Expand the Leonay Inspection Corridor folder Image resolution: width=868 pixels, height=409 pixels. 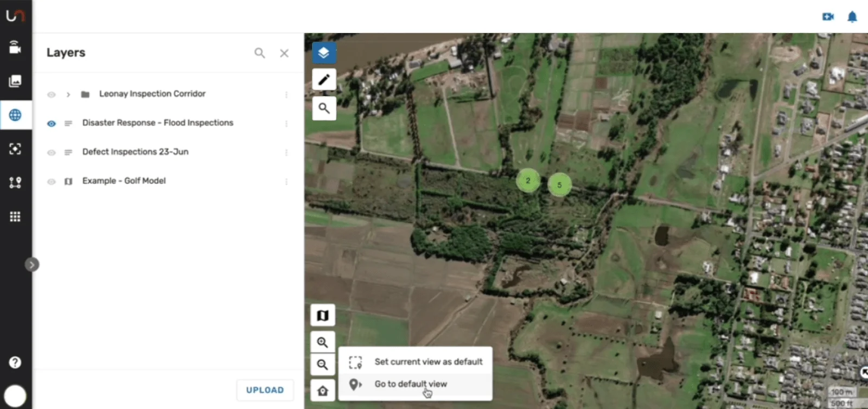click(x=68, y=94)
